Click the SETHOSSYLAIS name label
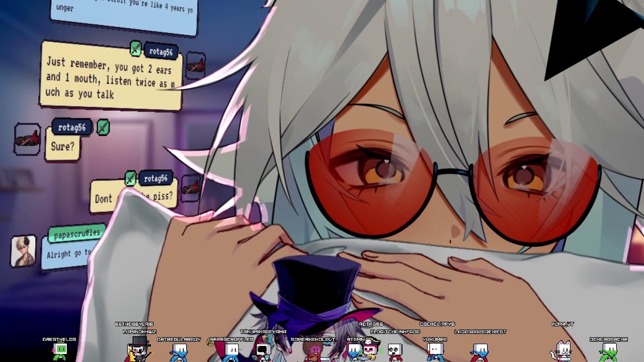The image size is (644, 362). click(134, 324)
